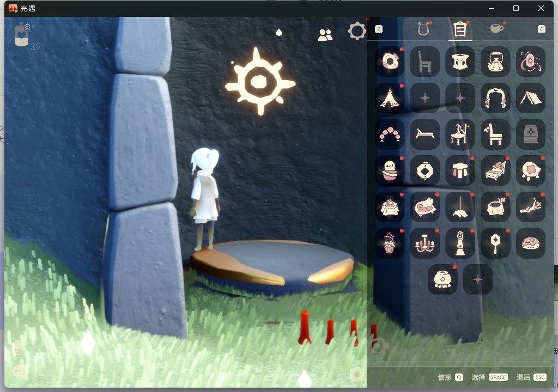Screen dimensions: 558x392
Task: Open the settings gear icon
Action: click(x=357, y=31)
